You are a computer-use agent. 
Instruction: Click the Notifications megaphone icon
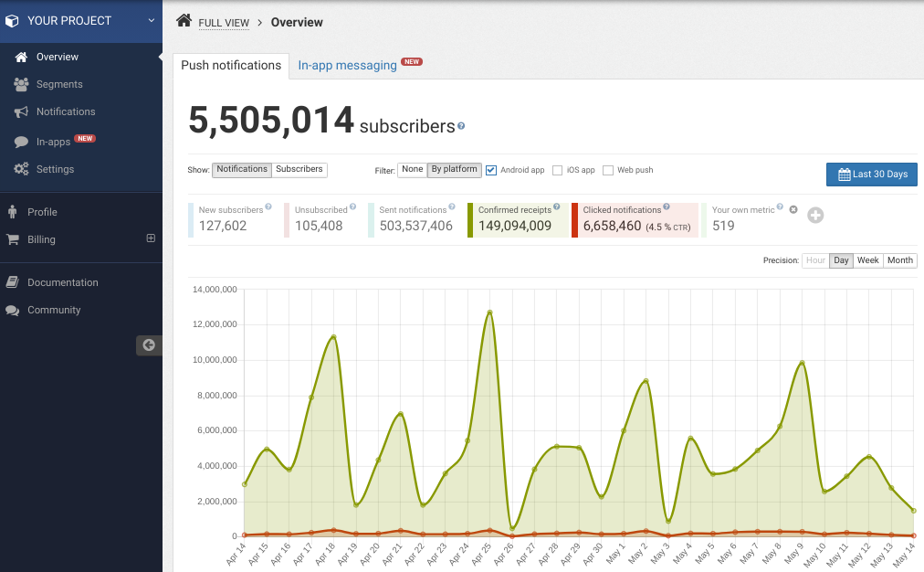click(21, 111)
